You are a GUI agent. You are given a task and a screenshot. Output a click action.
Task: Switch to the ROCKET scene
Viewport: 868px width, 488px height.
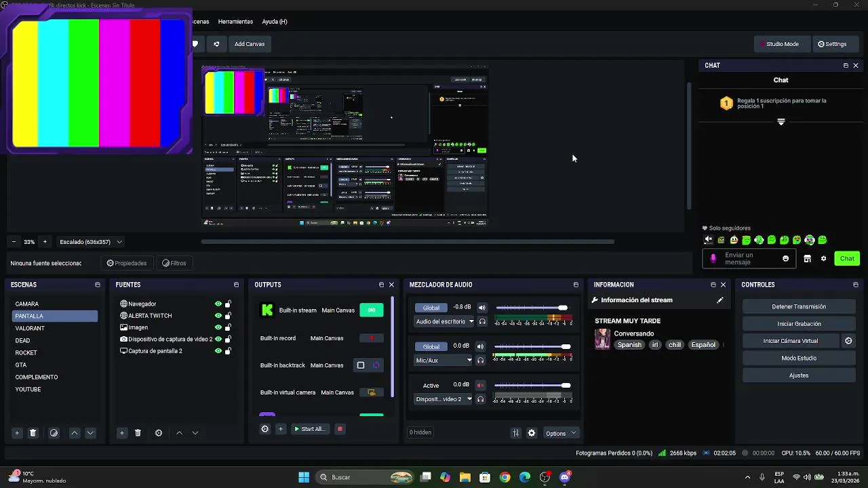coord(55,353)
